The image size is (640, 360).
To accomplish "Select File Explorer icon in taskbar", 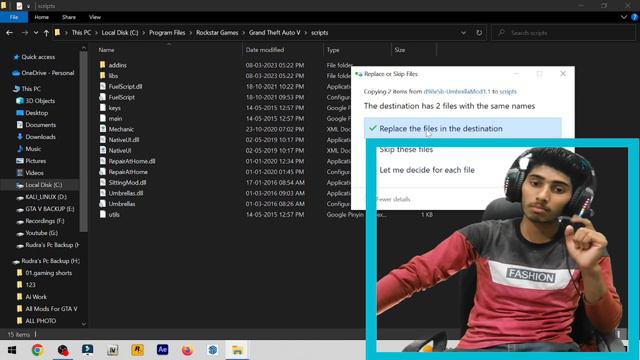I will (237, 350).
